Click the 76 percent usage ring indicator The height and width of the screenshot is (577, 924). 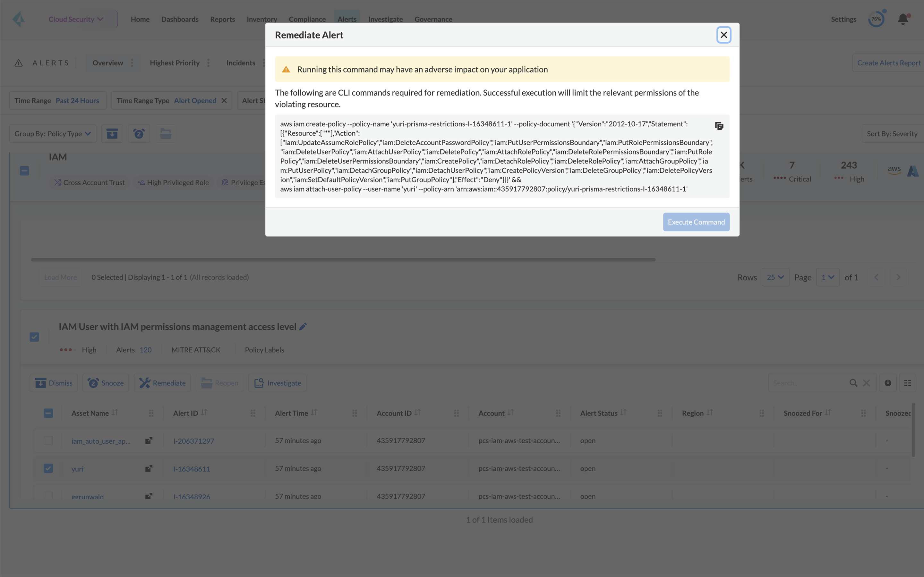point(877,19)
